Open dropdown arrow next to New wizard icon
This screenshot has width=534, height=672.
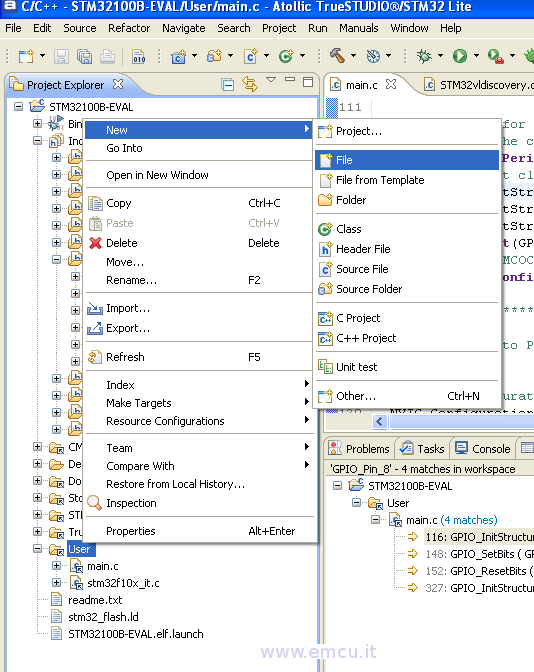coord(42,56)
